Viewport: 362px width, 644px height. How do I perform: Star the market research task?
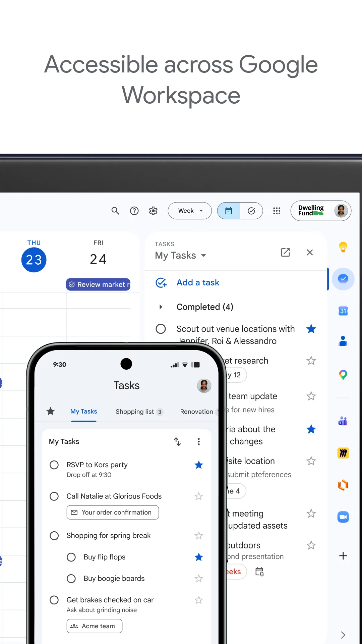pyautogui.click(x=311, y=361)
